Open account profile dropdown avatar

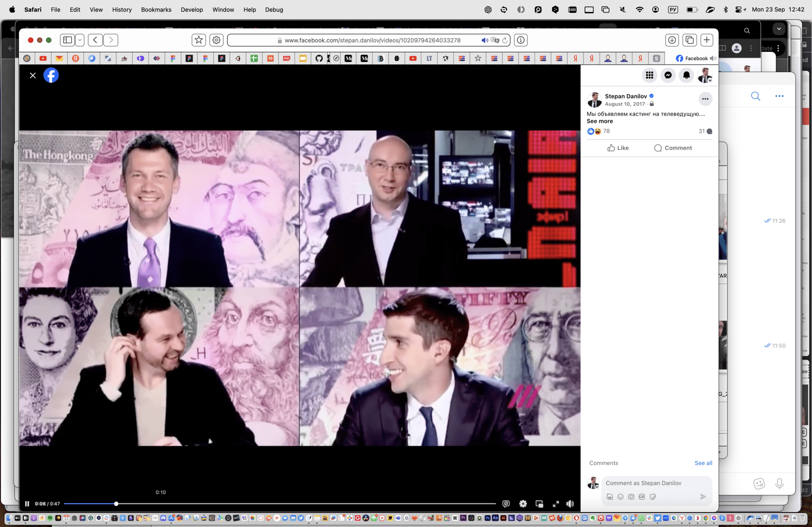(705, 75)
